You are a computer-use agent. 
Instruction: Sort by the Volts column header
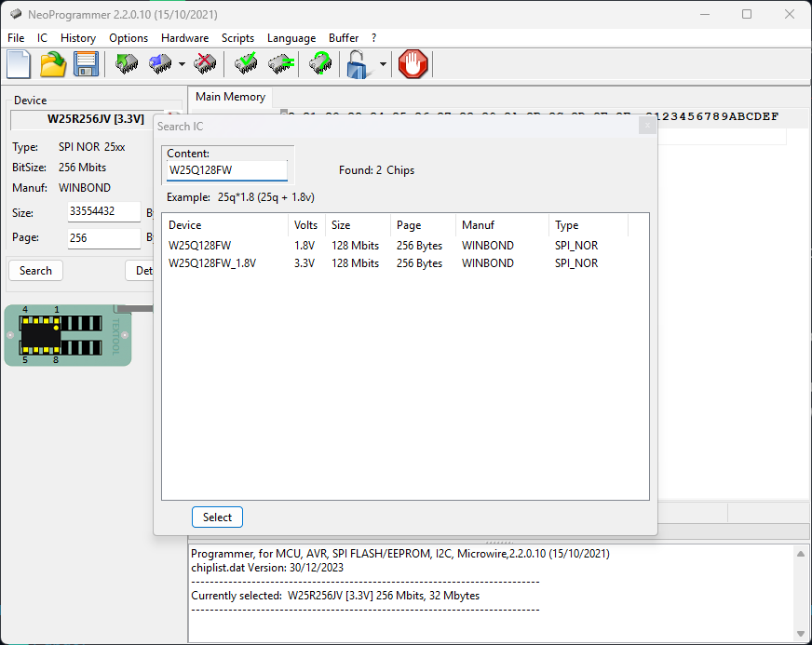coord(306,225)
